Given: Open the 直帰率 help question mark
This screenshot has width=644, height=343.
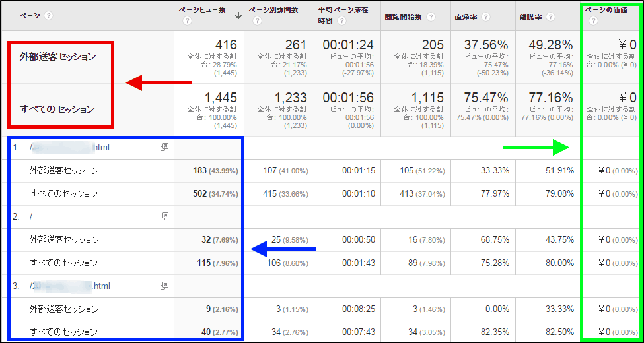Looking at the screenshot, I should tap(488, 16).
